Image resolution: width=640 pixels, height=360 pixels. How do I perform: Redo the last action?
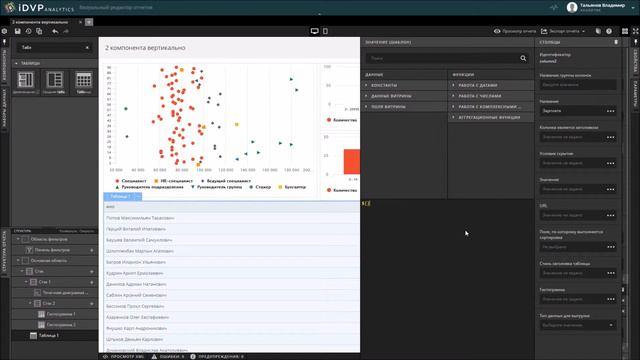coord(66,31)
